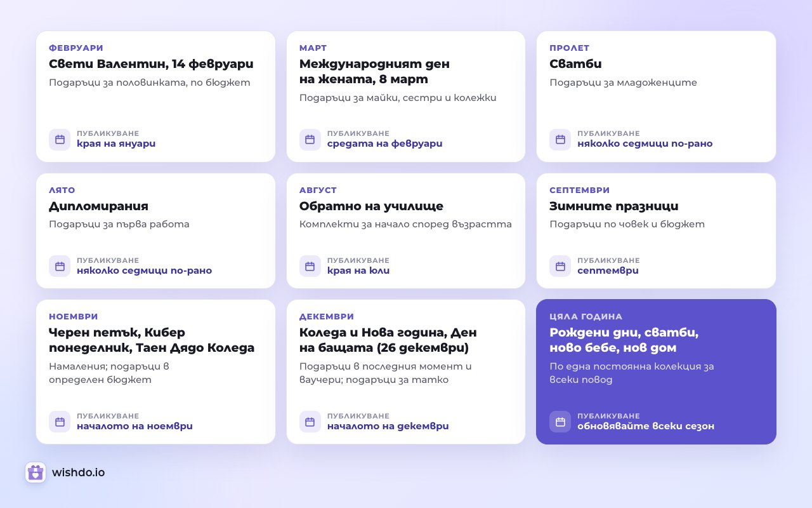Screen dimensions: 812x508
Task: Click the "Рождени дни, сватби, ново бебе" title
Action: coord(624,340)
